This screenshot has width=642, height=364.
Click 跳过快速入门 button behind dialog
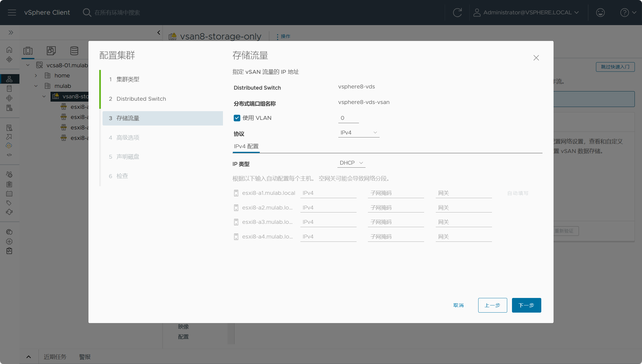click(615, 67)
